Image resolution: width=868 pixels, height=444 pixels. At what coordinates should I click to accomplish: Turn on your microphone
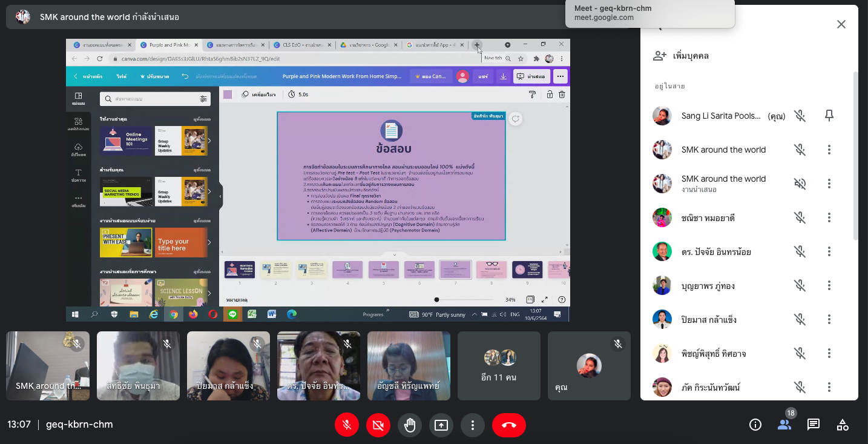point(347,425)
